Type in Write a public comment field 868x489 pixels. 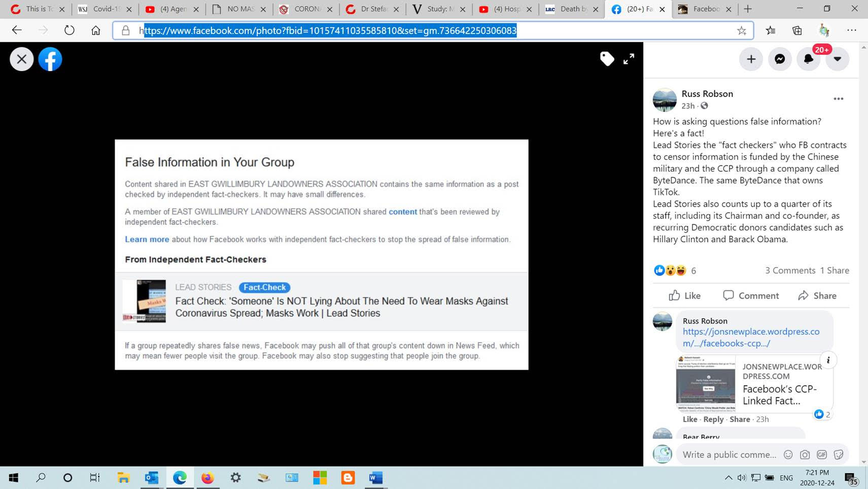728,454
